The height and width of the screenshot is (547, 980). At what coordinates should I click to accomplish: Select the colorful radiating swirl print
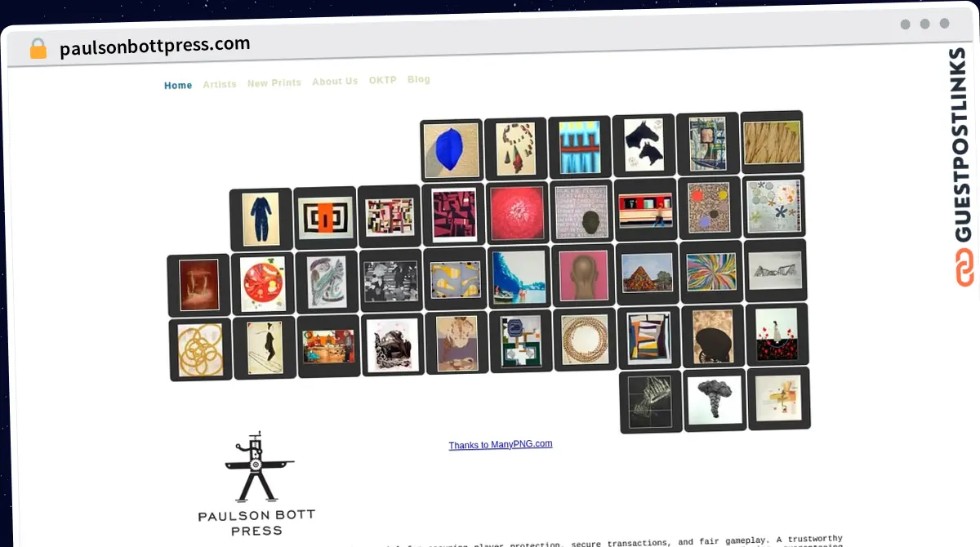pos(710,272)
